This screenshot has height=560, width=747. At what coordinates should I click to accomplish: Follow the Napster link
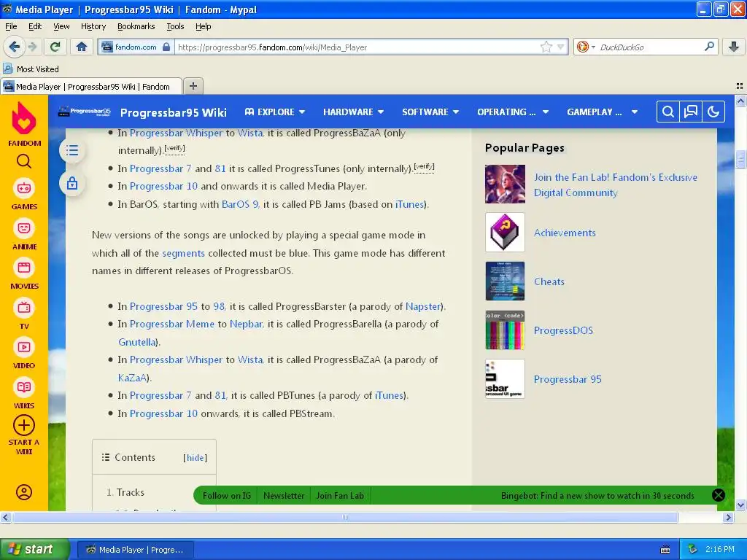tap(423, 306)
